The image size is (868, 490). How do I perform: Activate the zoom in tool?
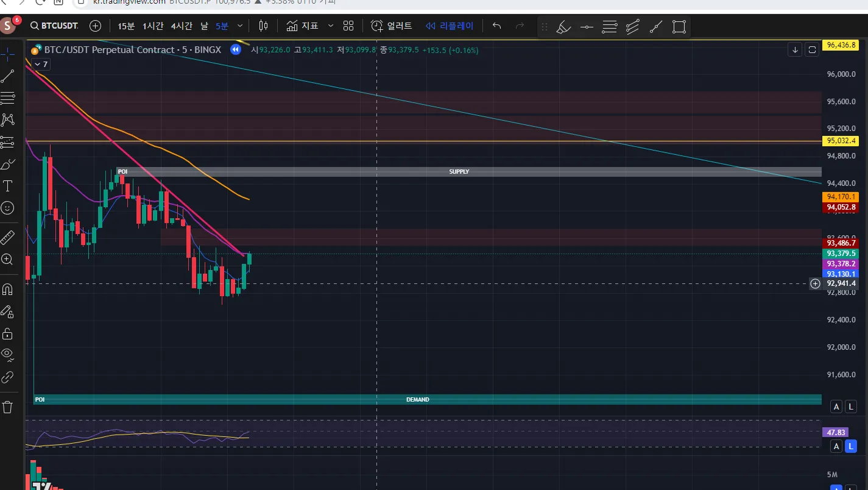(8, 260)
